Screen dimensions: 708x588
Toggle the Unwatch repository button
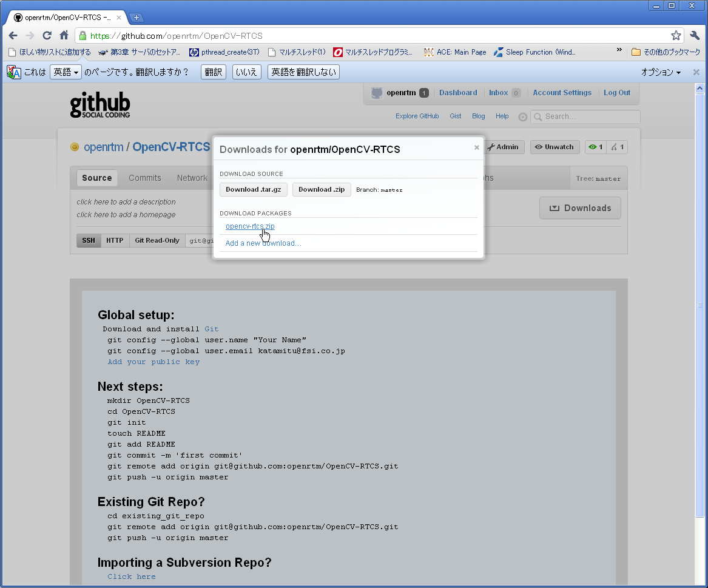[x=555, y=147]
